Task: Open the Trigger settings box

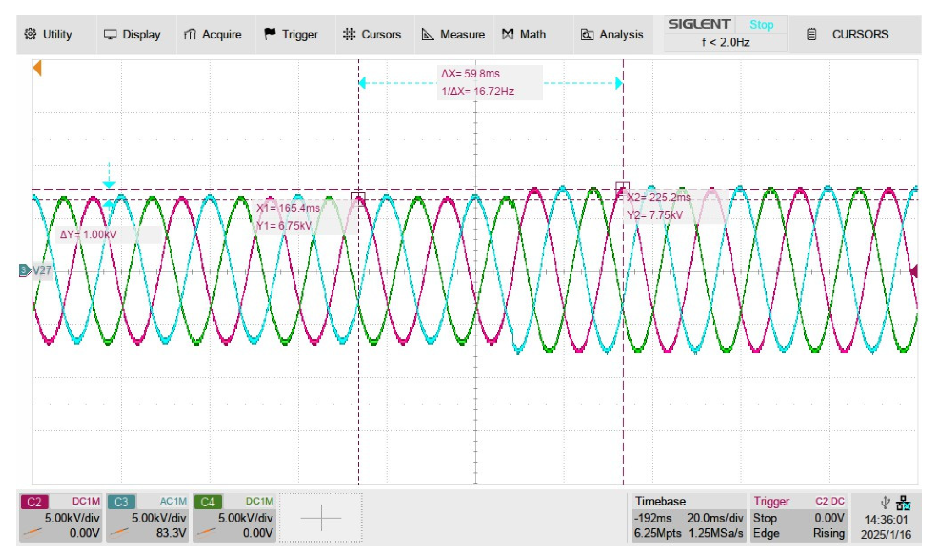Action: (x=798, y=518)
